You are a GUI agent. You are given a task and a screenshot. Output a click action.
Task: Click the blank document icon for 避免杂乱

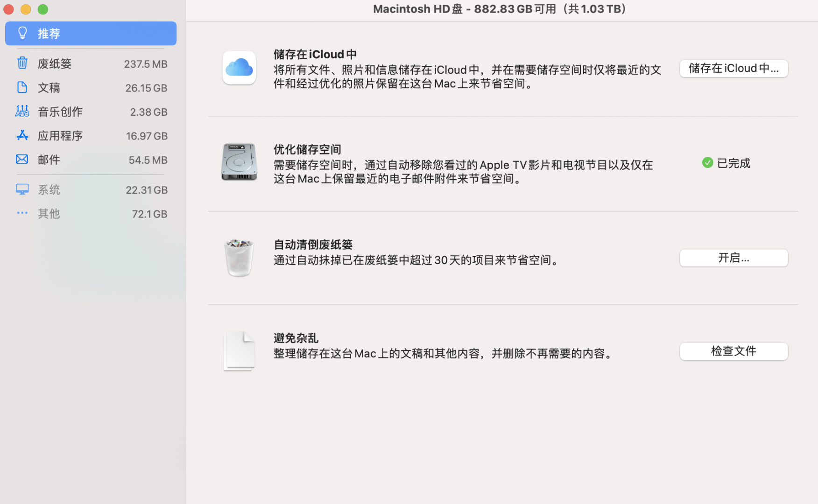(x=239, y=351)
